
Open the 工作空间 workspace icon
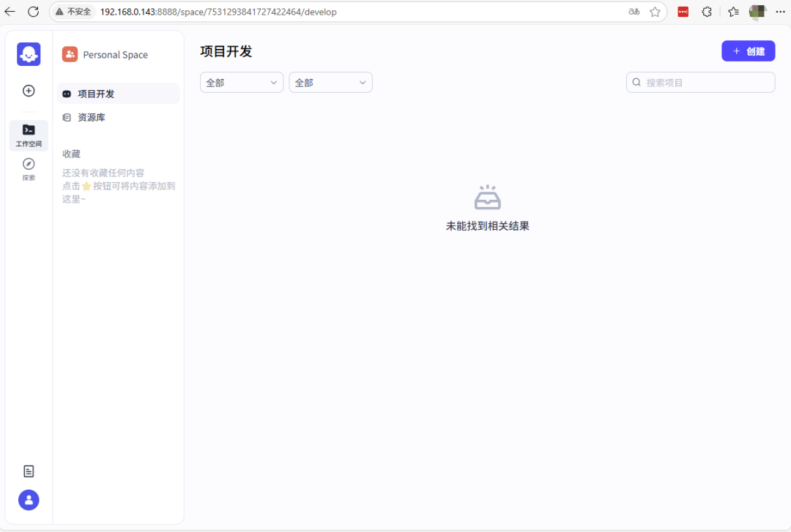pos(29,135)
